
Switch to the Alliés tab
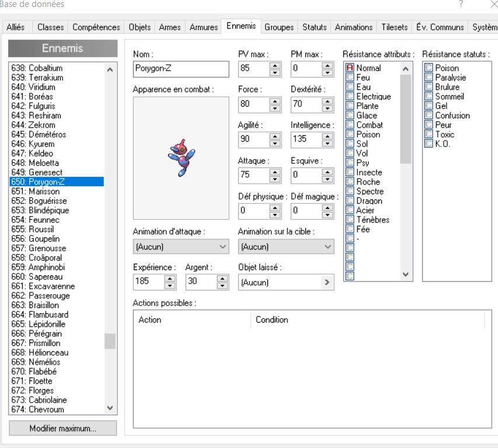16,27
